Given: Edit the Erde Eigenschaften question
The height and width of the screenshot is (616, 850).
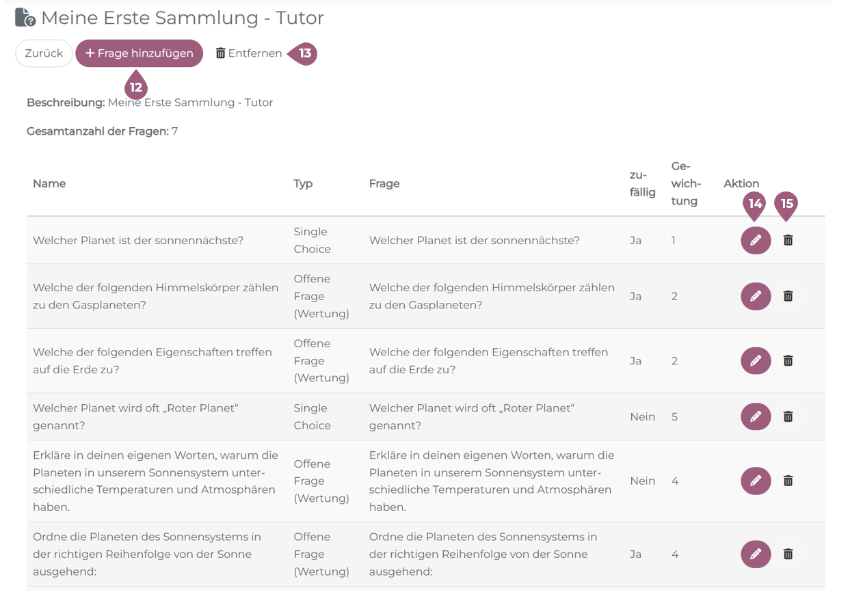Looking at the screenshot, I should (756, 360).
